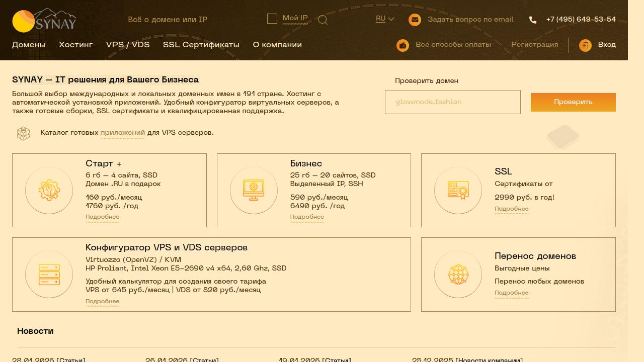This screenshot has width=644, height=362.
Task: Click the Конфигуратор VPS и VDS серверов heading
Action: coord(167,248)
